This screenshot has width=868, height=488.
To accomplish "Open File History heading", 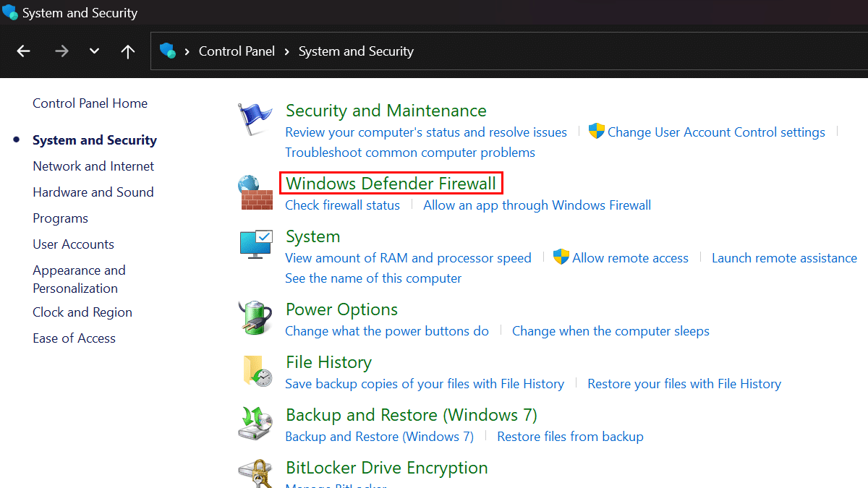I will point(328,362).
